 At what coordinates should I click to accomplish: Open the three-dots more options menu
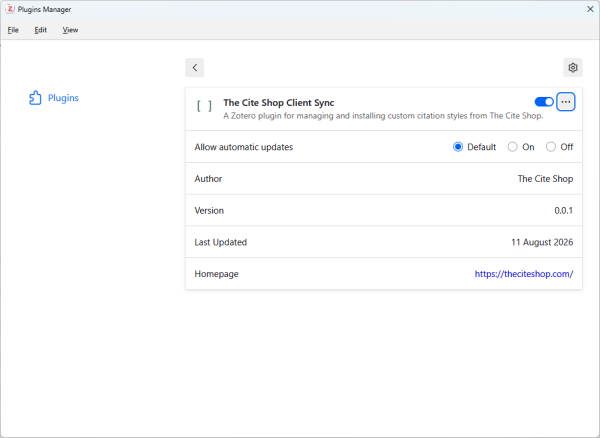coord(566,102)
